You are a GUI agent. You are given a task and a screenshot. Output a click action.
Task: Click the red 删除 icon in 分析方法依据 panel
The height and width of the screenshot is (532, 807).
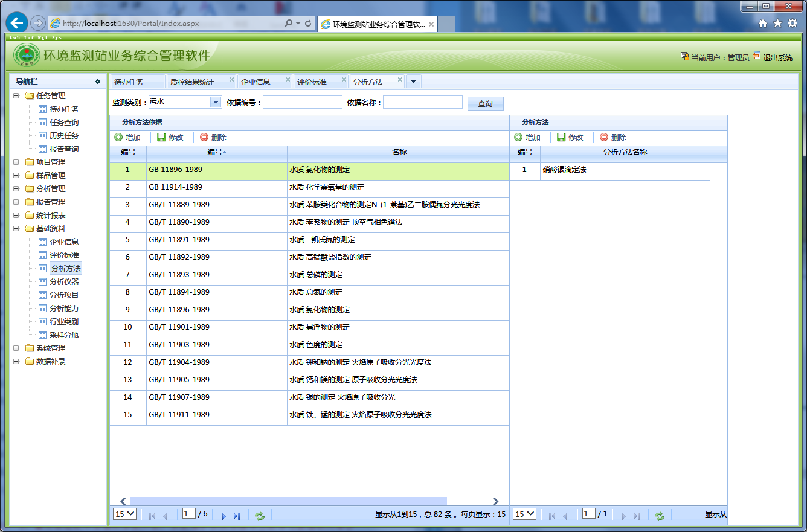[204, 138]
